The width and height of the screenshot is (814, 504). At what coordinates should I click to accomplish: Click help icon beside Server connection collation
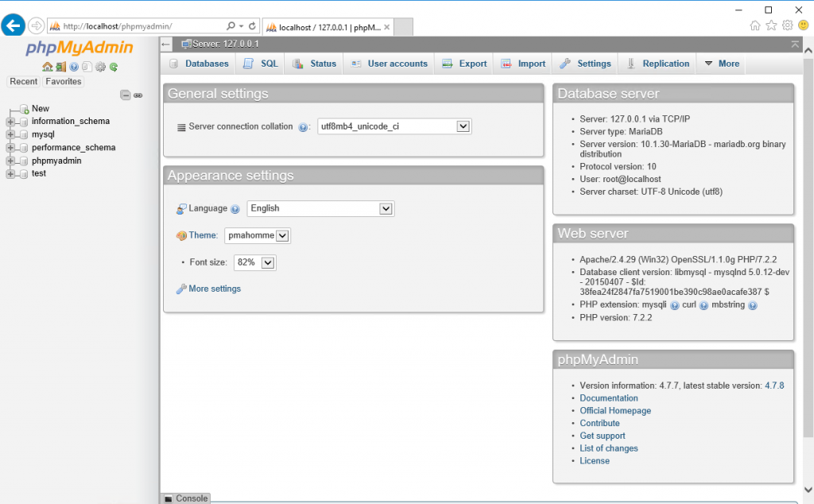(x=303, y=127)
